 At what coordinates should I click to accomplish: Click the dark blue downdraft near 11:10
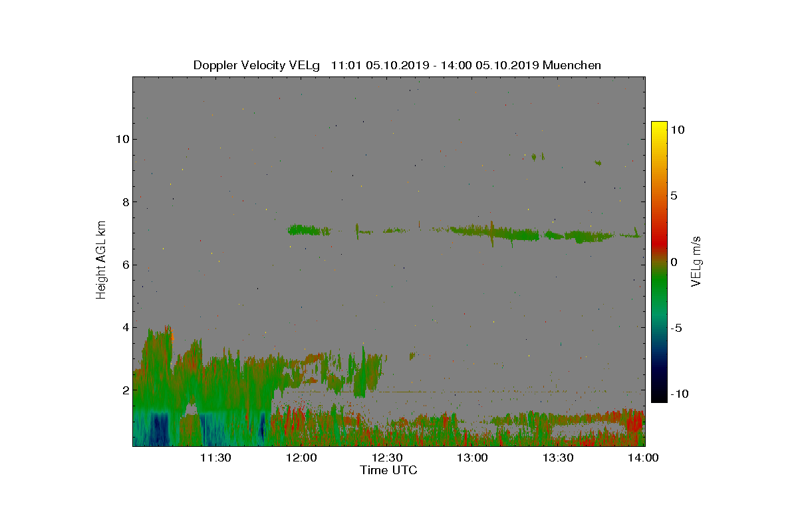pyautogui.click(x=158, y=429)
